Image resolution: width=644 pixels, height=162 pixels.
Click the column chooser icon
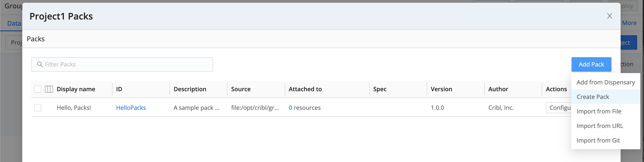(x=49, y=89)
